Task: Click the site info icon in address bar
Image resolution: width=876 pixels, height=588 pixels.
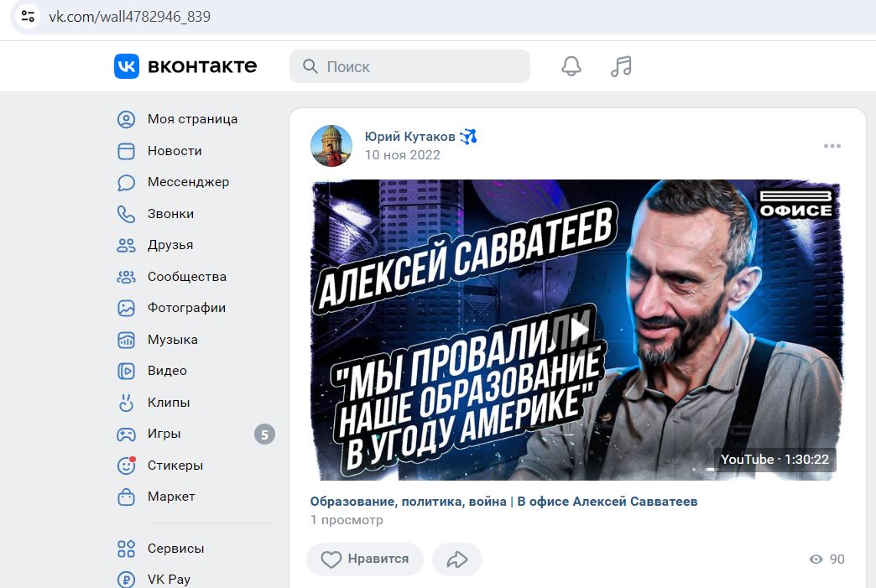Action: click(28, 16)
